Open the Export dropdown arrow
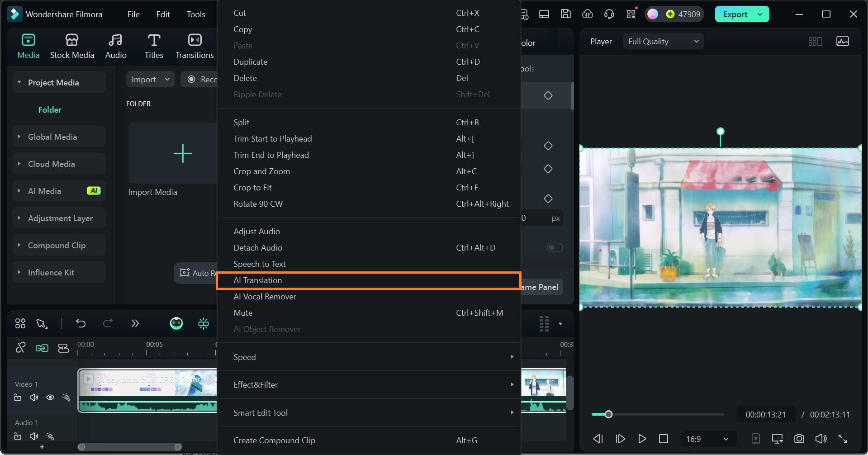The height and width of the screenshot is (455, 868). coord(760,14)
